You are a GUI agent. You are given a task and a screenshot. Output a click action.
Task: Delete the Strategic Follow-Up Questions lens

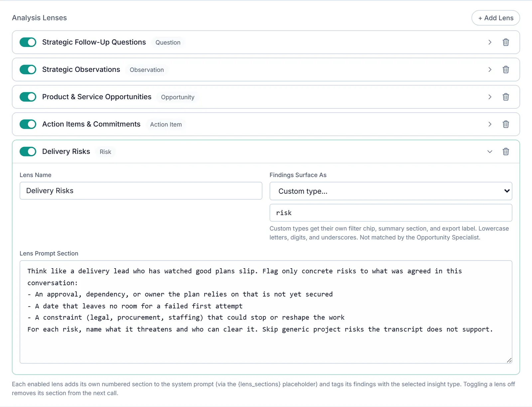pyautogui.click(x=505, y=42)
